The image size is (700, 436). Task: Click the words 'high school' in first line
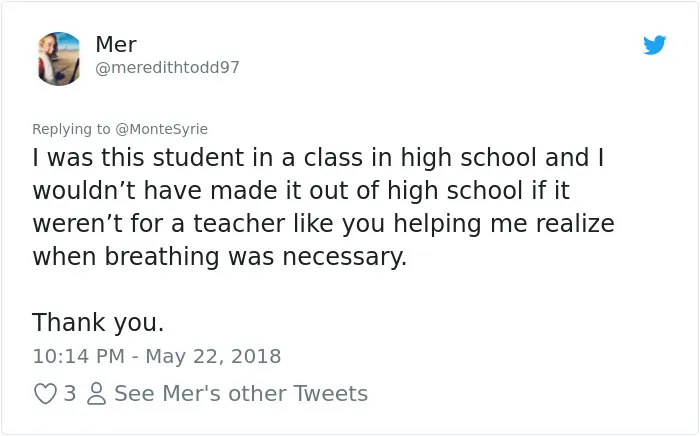point(469,158)
